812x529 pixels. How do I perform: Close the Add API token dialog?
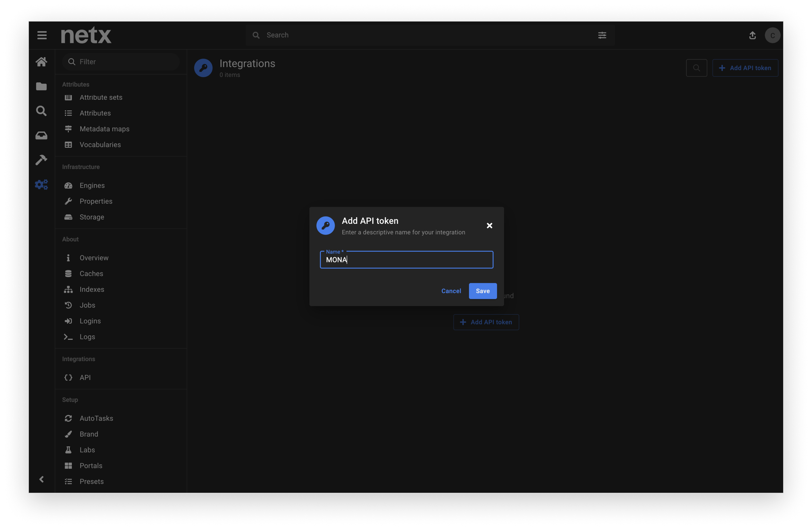[x=489, y=226]
